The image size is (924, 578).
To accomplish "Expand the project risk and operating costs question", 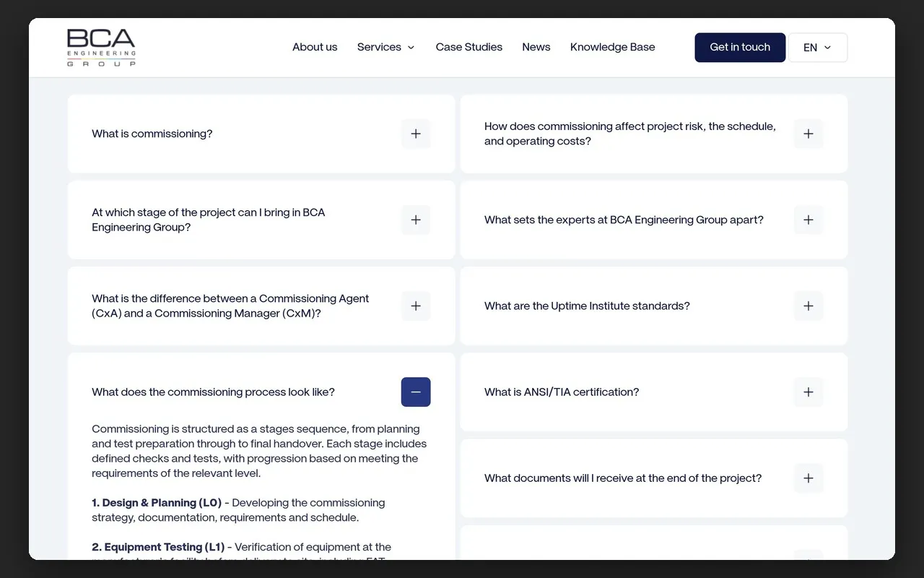I will point(808,134).
